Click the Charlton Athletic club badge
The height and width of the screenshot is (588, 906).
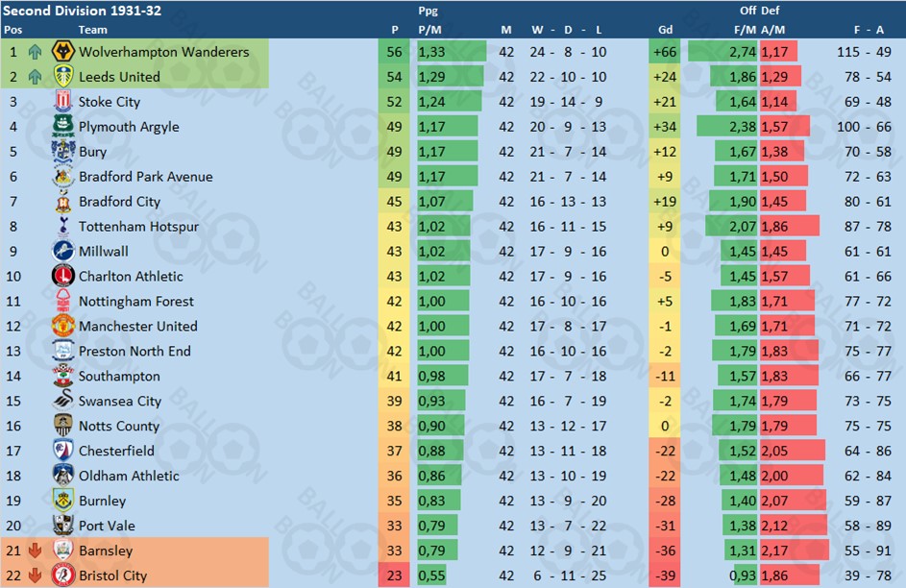click(x=63, y=276)
